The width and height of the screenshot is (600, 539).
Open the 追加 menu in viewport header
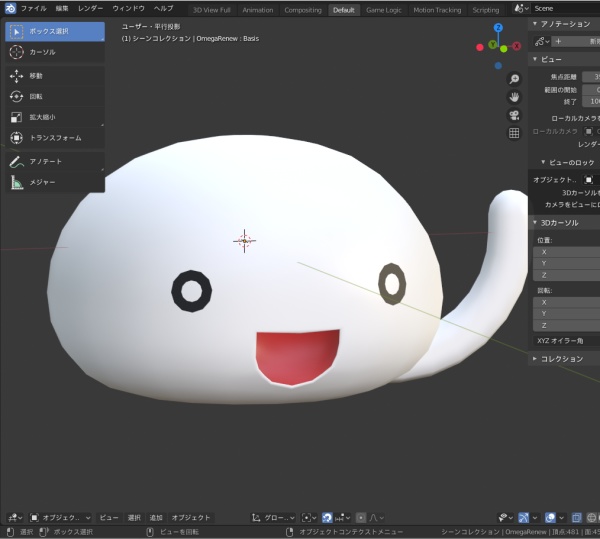pyautogui.click(x=156, y=518)
